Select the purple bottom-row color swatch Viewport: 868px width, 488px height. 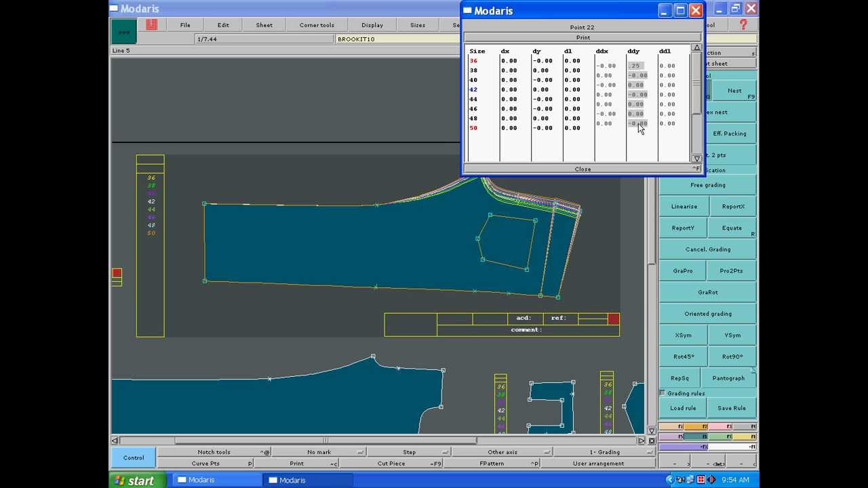(684, 447)
